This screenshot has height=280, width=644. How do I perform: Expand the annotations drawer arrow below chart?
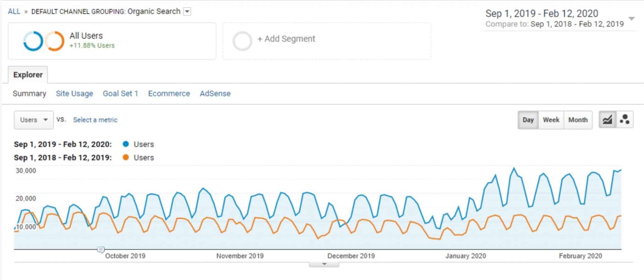324,264
